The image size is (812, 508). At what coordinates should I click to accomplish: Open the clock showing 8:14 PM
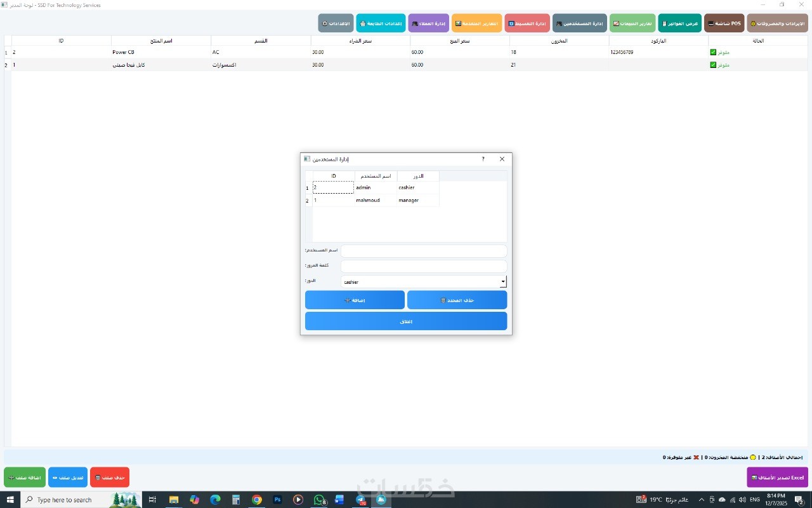coord(776,500)
